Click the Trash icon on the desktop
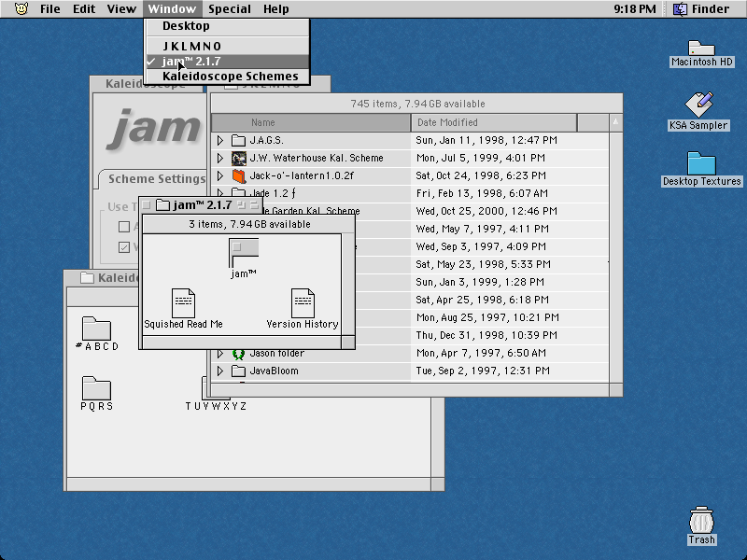Image resolution: width=747 pixels, height=560 pixels. pos(701,520)
